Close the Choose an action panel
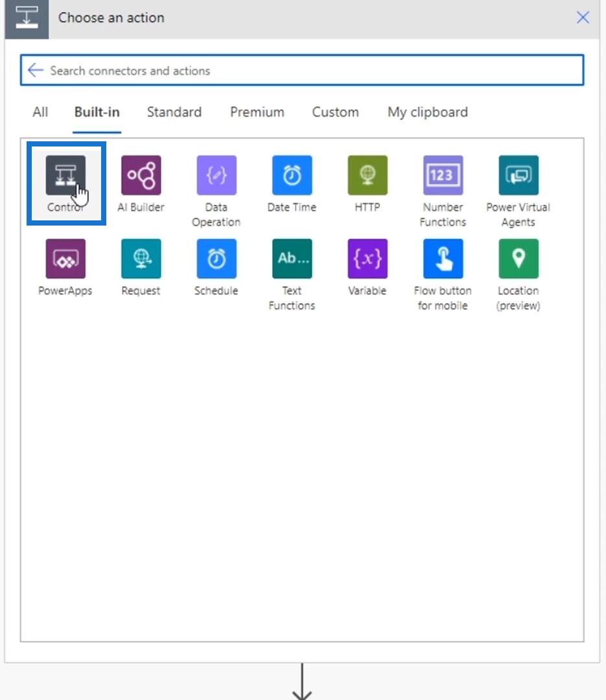 (583, 17)
